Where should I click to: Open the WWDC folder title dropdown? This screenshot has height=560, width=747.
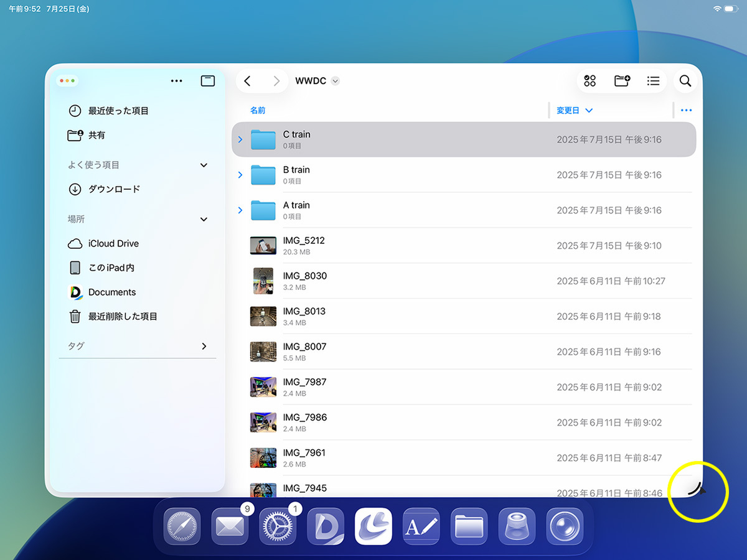click(x=336, y=81)
